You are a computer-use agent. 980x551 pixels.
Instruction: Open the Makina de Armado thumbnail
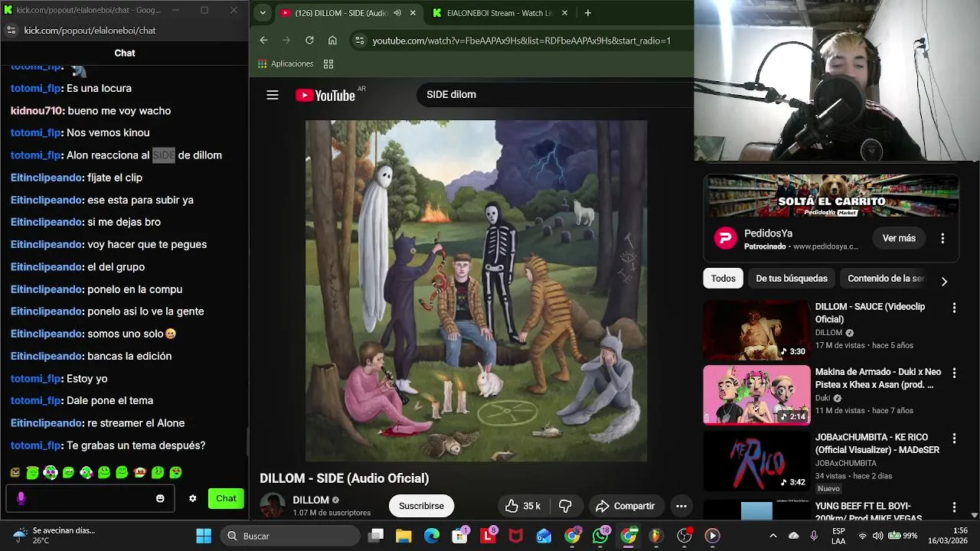pos(756,395)
